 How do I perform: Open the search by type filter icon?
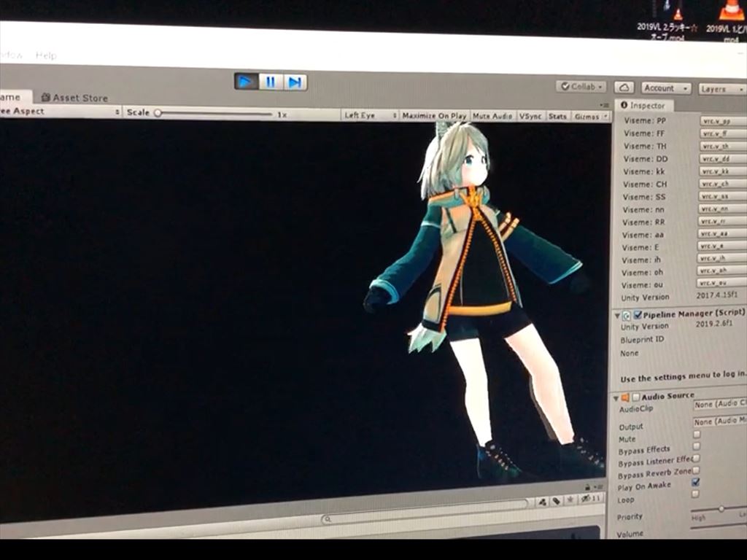[542, 502]
